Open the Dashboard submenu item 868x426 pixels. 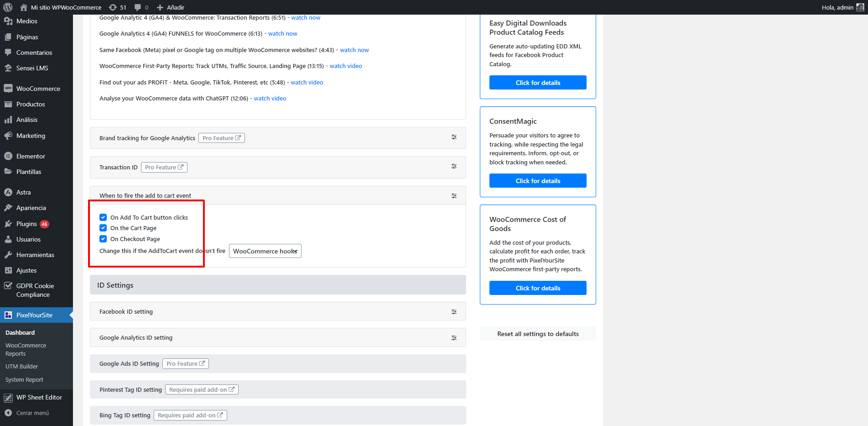[x=20, y=332]
